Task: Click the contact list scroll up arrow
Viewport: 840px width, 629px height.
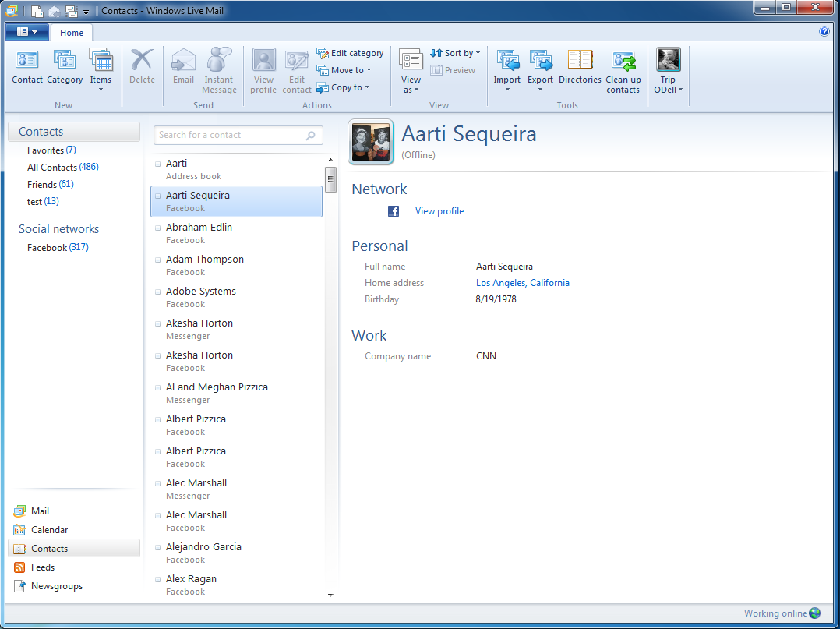Action: point(330,160)
